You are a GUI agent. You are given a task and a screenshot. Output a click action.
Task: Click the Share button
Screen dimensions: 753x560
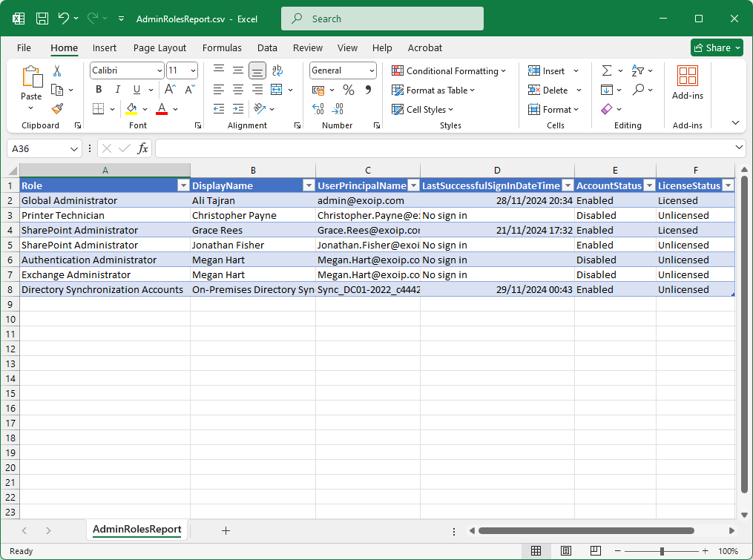716,47
